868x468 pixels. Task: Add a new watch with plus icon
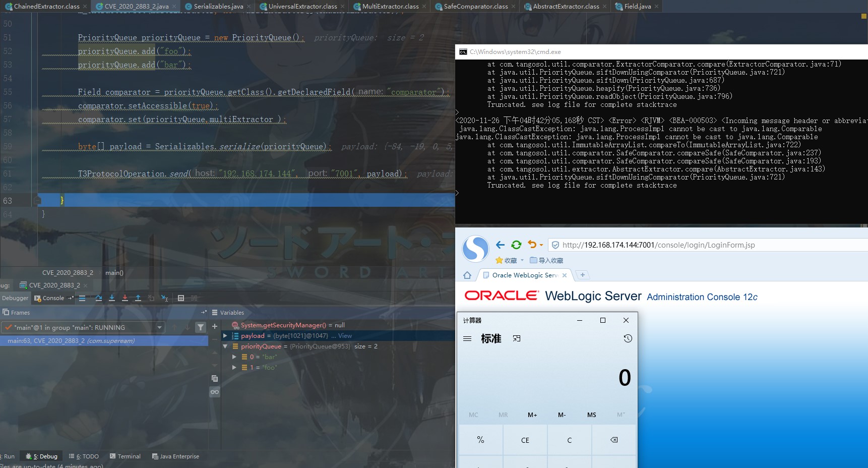pyautogui.click(x=215, y=326)
